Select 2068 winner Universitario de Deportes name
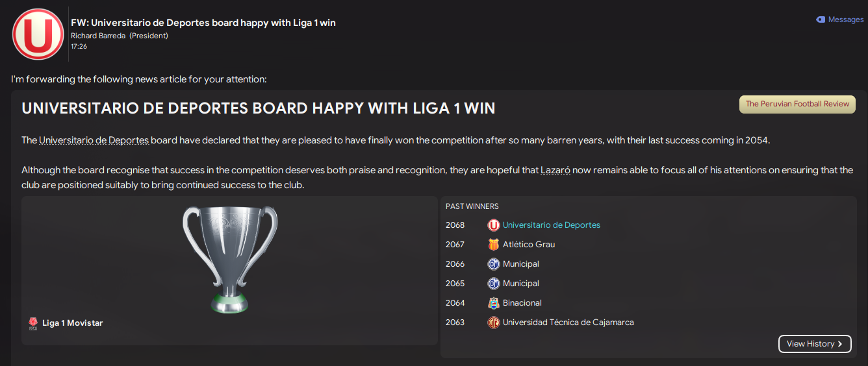The width and height of the screenshot is (868, 366). coord(551,225)
